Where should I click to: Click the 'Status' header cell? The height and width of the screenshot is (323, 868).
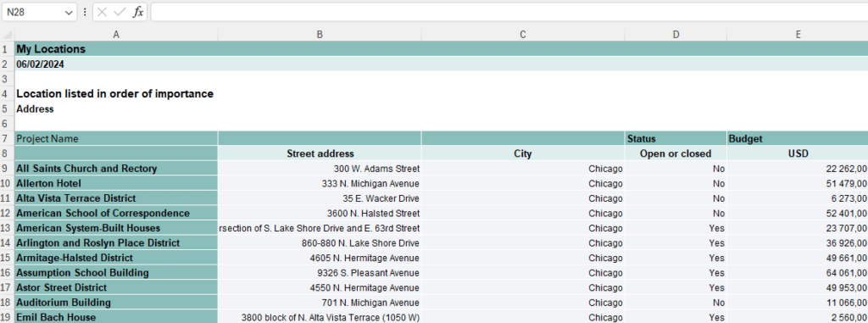click(676, 138)
